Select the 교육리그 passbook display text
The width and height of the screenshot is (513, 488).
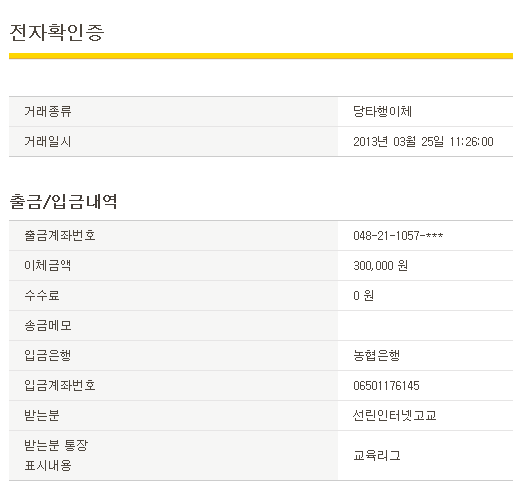tap(377, 455)
